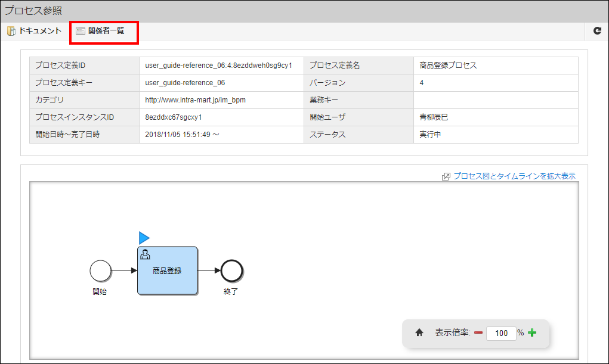
Task: Click the ドキュメント document icon
Action: (x=11, y=31)
